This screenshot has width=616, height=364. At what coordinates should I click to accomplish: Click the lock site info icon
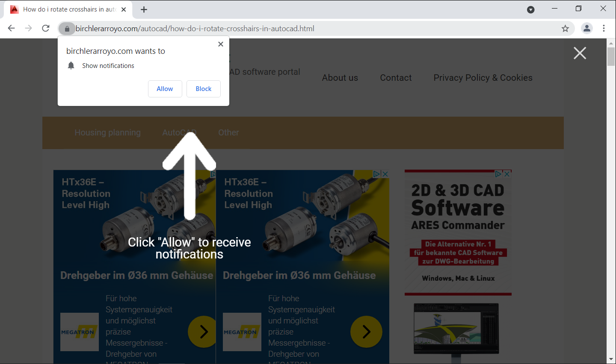coord(67,29)
